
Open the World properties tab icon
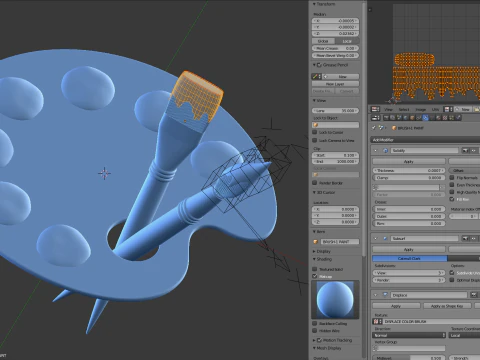[x=406, y=118]
